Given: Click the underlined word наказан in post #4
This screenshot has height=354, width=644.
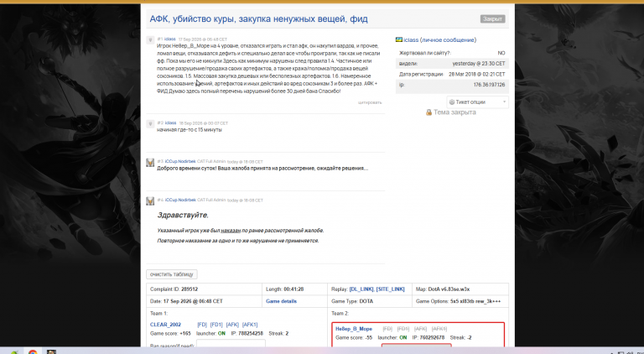Looking at the screenshot, I should 231,231.
